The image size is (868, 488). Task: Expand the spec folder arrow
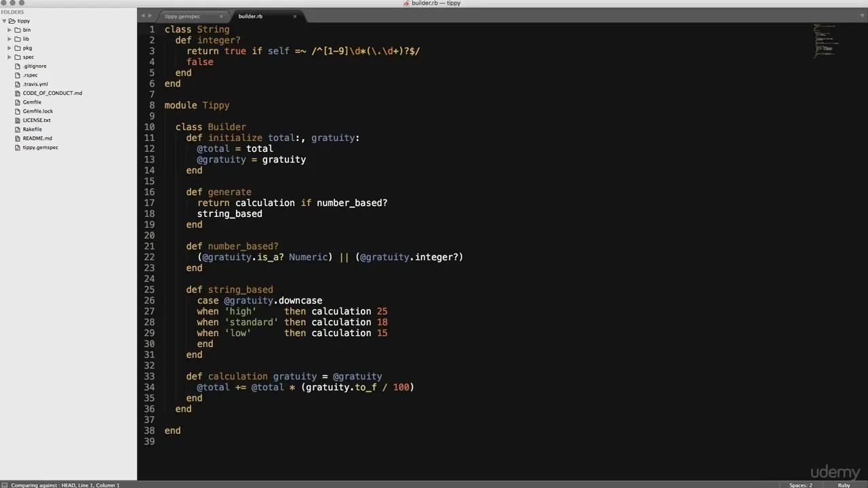pyautogui.click(x=9, y=57)
